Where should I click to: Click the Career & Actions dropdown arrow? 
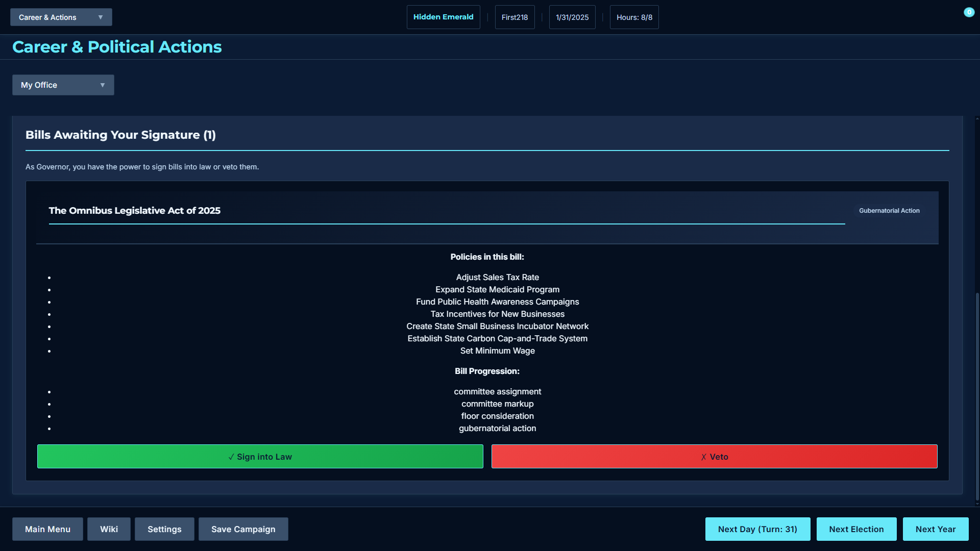[x=101, y=17]
